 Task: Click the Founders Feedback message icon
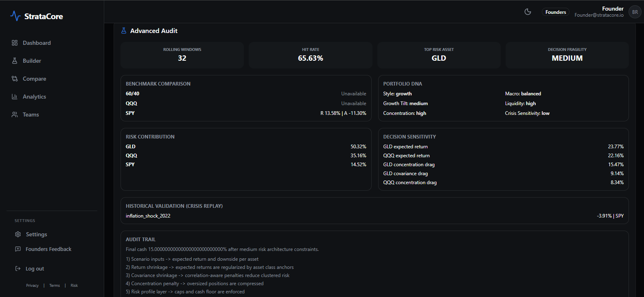tap(18, 249)
